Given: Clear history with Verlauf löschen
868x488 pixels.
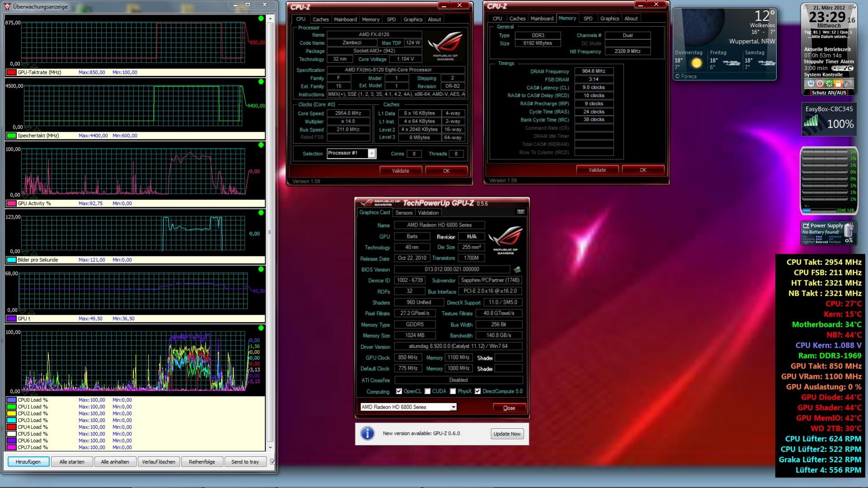Looking at the screenshot, I should [158, 462].
